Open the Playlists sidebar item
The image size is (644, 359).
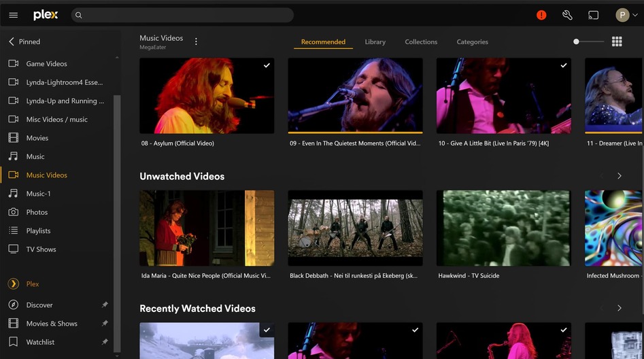point(56,230)
